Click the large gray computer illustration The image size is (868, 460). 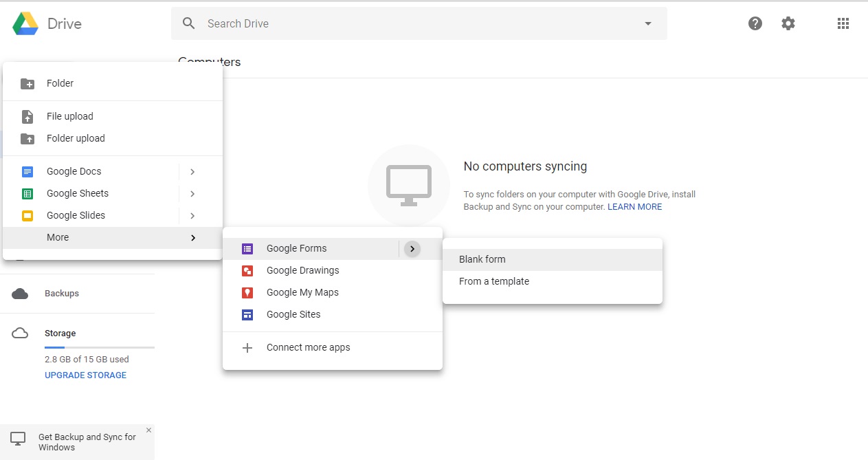[409, 186]
